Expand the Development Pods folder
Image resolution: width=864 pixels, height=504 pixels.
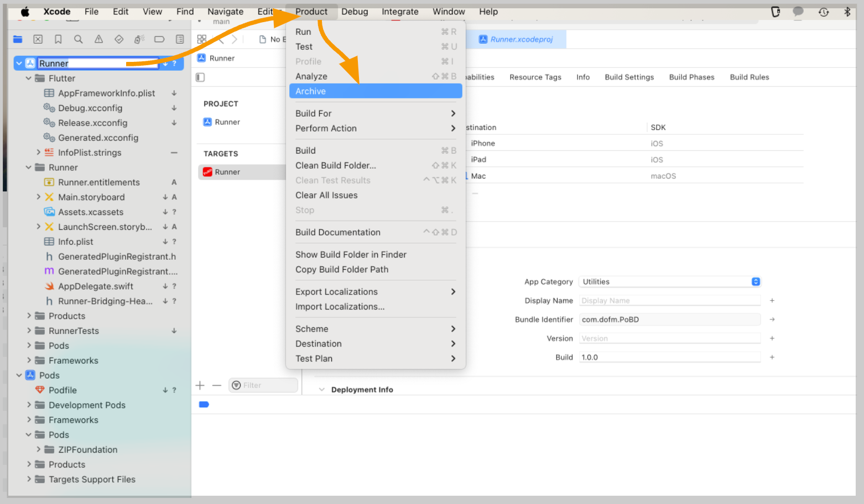(29, 405)
